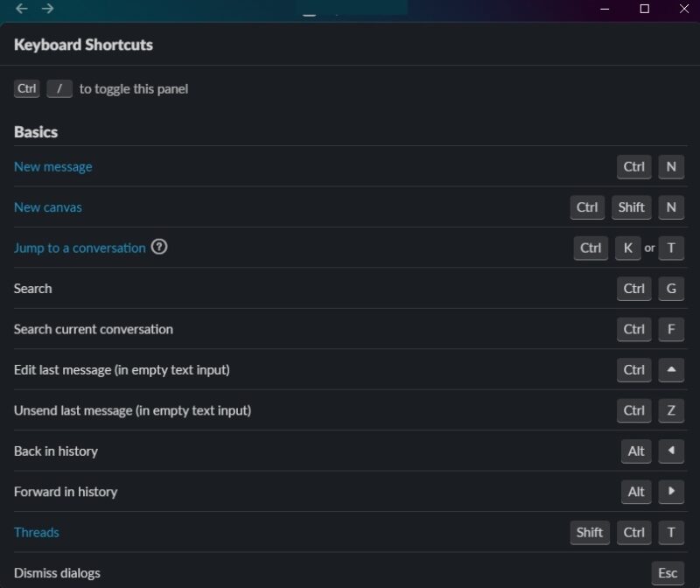Click the Z badge on Unsend last message row

point(671,410)
